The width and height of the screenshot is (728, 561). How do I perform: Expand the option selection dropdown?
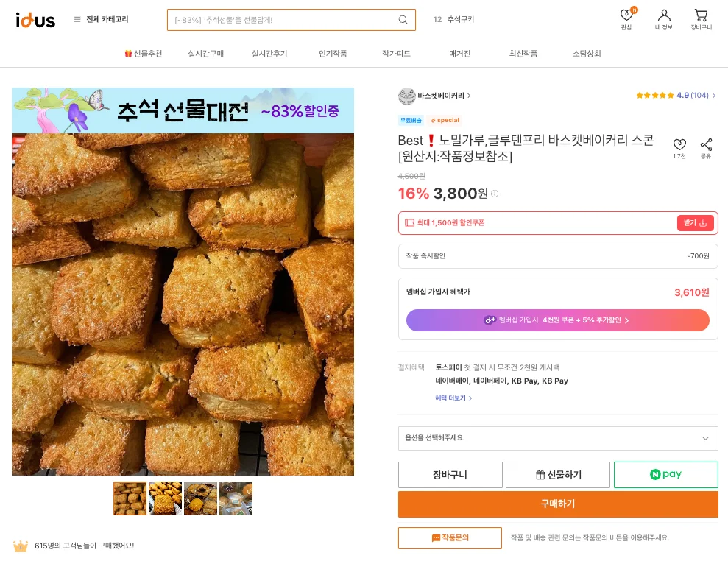[x=558, y=438]
